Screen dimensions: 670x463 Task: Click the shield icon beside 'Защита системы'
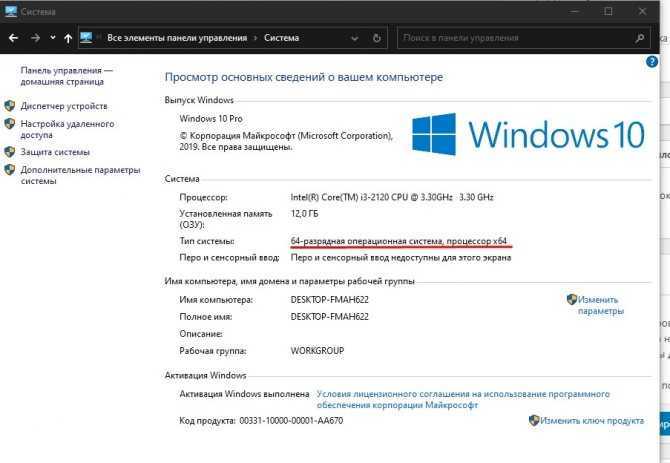pyautogui.click(x=9, y=152)
